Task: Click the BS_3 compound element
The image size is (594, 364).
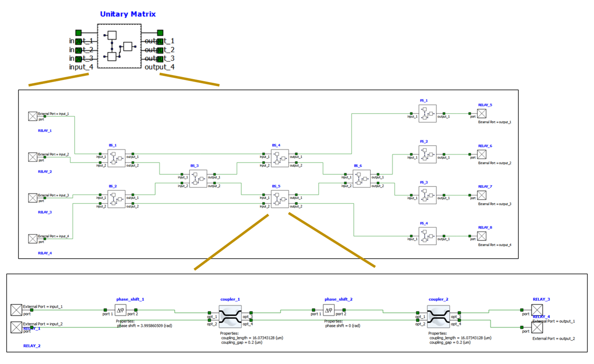Action: click(198, 179)
